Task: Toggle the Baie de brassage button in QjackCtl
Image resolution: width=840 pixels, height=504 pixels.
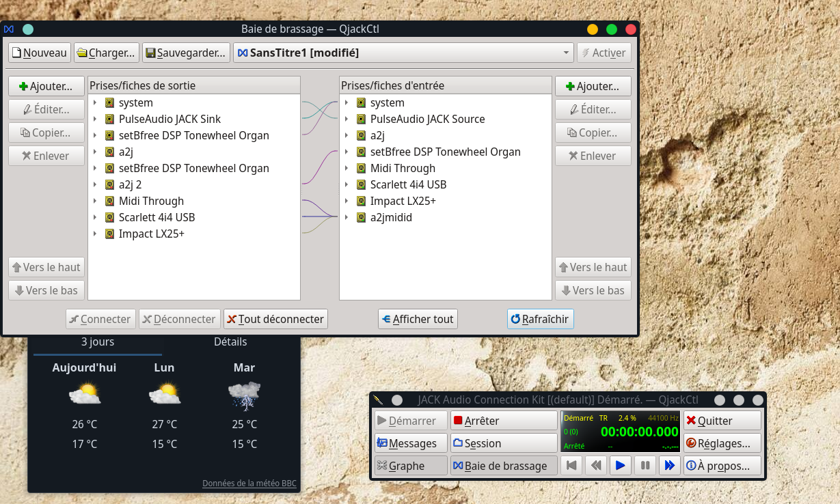Action: pos(504,466)
